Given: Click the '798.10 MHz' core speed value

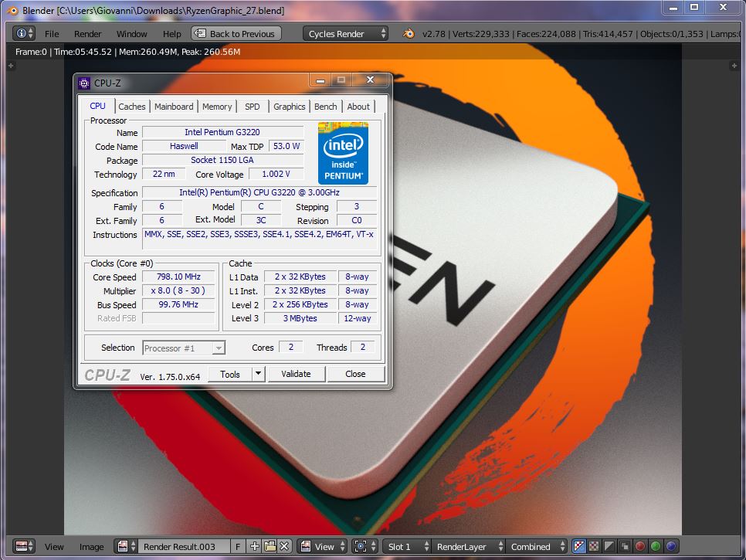Looking at the screenshot, I should (178, 277).
